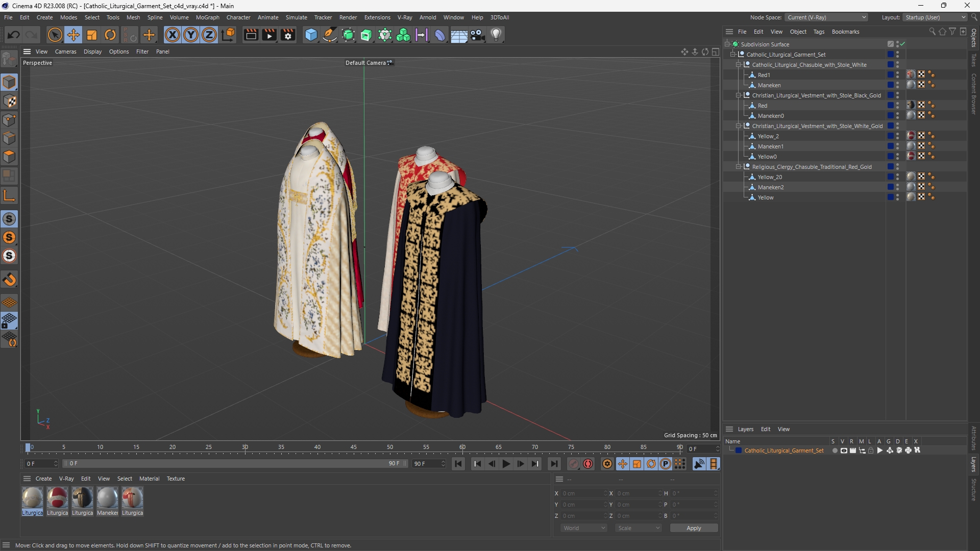Open the V-Ray menu

[x=405, y=17]
